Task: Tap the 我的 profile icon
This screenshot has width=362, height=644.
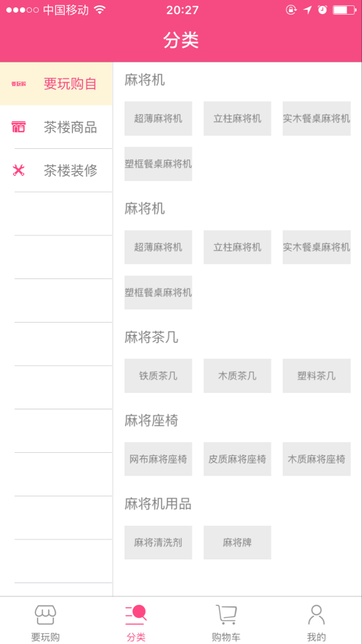Action: 316,615
